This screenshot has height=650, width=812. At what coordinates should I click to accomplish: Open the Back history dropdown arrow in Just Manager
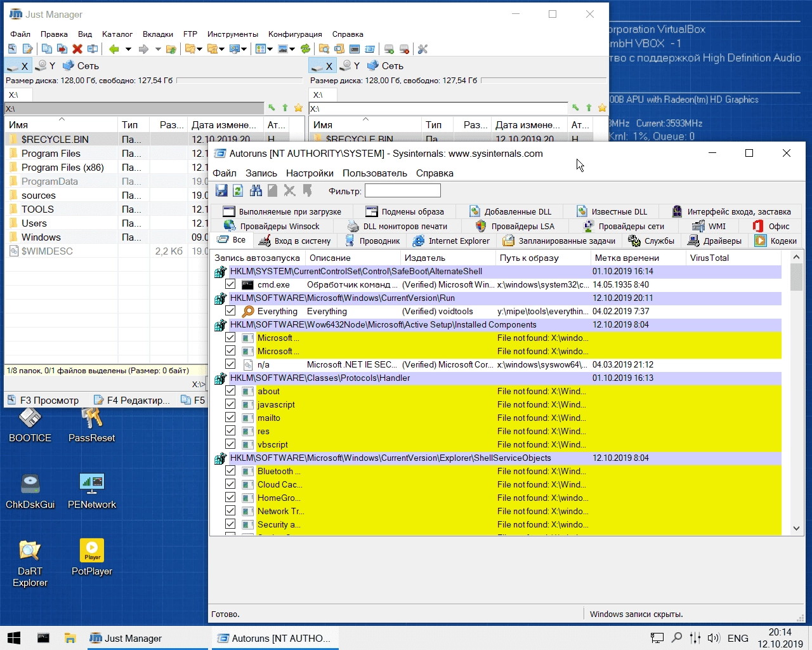coord(128,49)
